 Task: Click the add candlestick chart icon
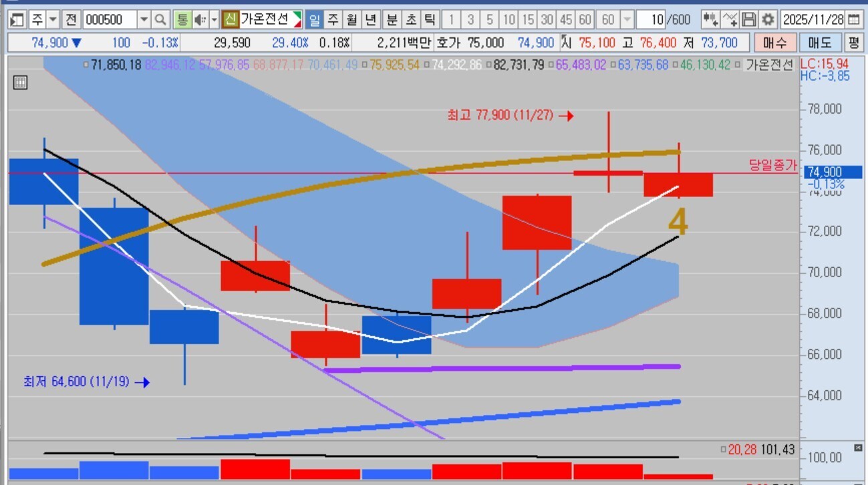click(x=711, y=19)
